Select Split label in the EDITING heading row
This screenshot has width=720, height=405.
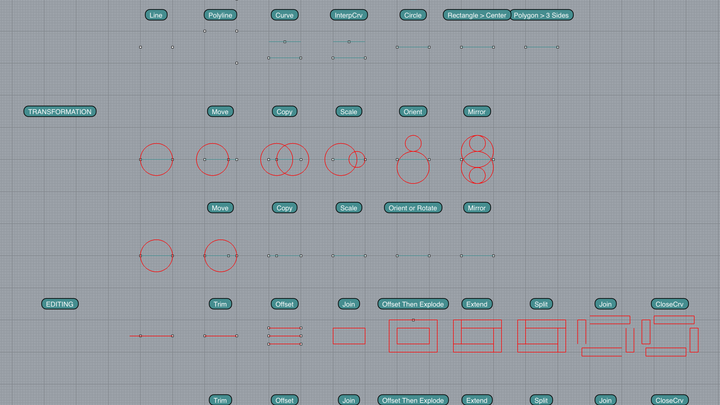point(541,304)
